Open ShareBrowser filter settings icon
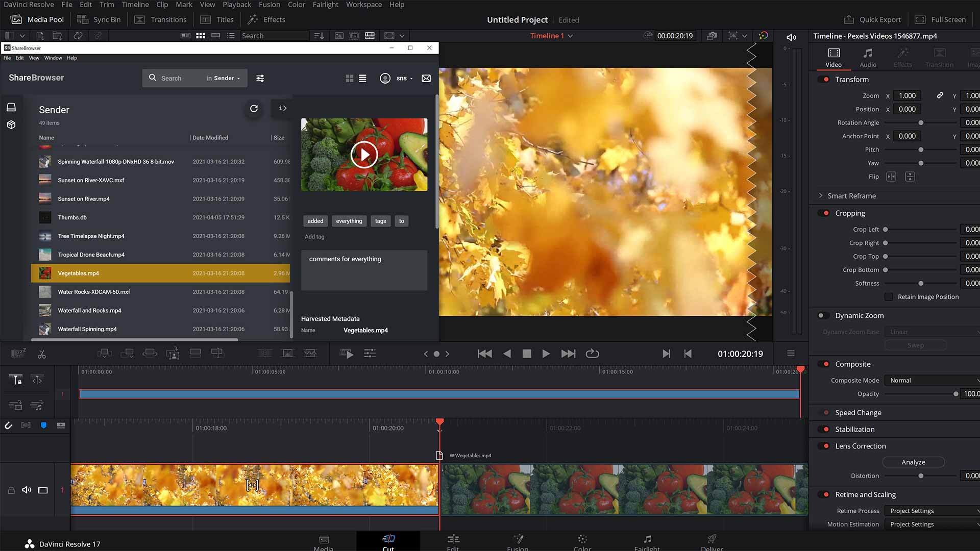Screen dimensions: 980x551 (260, 78)
